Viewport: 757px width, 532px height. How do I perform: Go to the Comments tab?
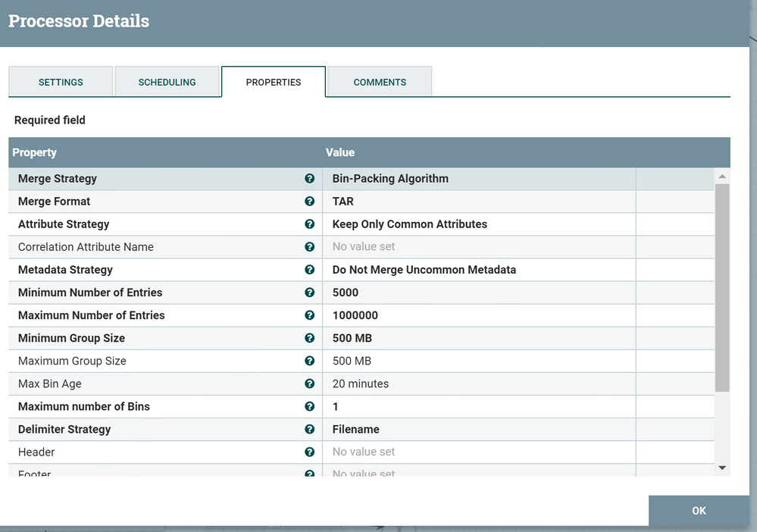[x=380, y=82]
